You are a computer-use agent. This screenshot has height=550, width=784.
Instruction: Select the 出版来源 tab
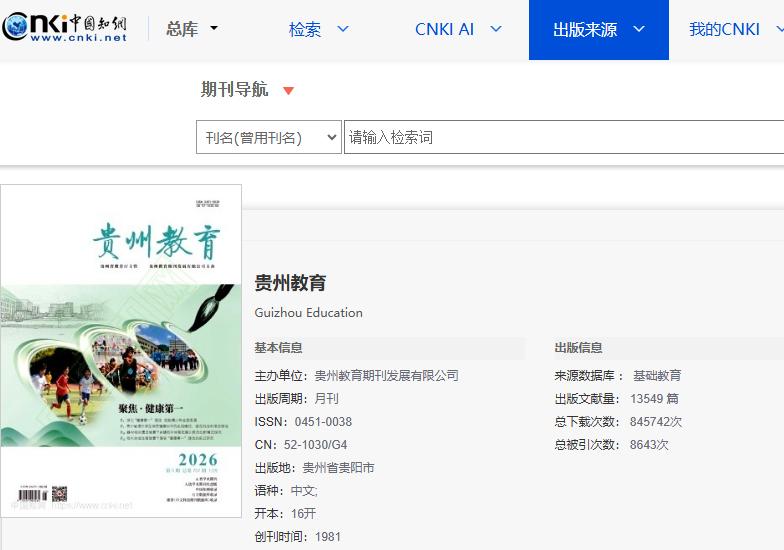tap(598, 30)
